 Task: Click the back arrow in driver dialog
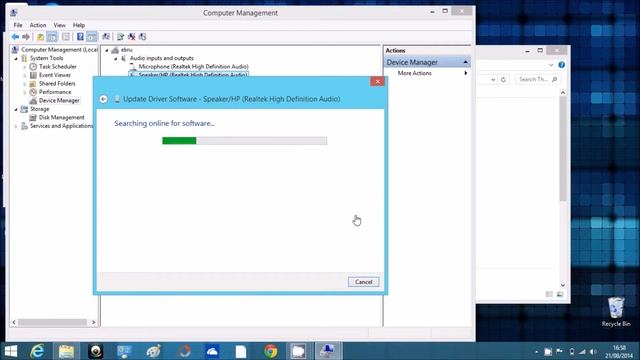104,99
